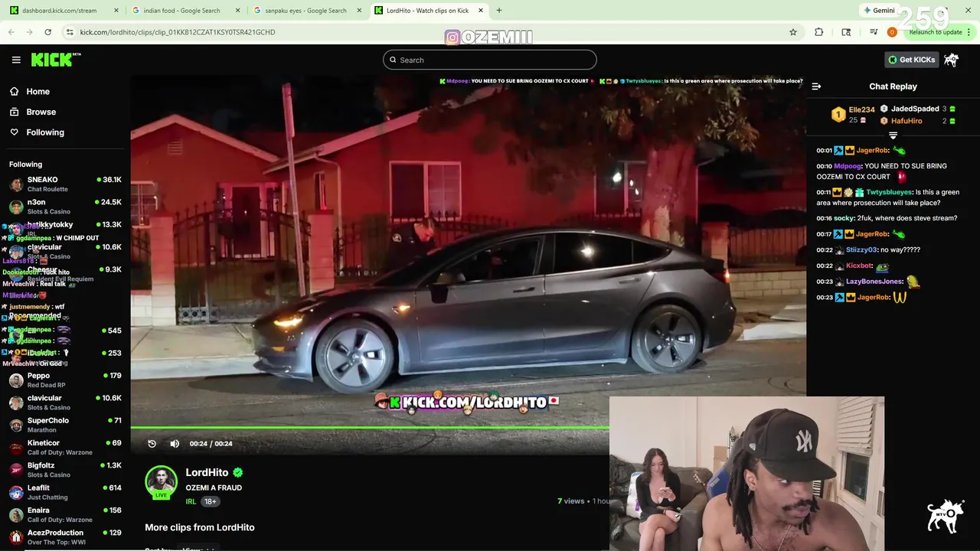Open the n3on channel in the sidebar
The image size is (980, 551).
click(x=65, y=207)
